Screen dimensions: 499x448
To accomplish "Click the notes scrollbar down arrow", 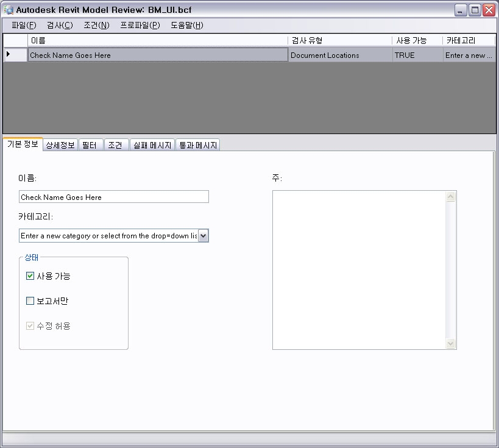I will point(450,344).
